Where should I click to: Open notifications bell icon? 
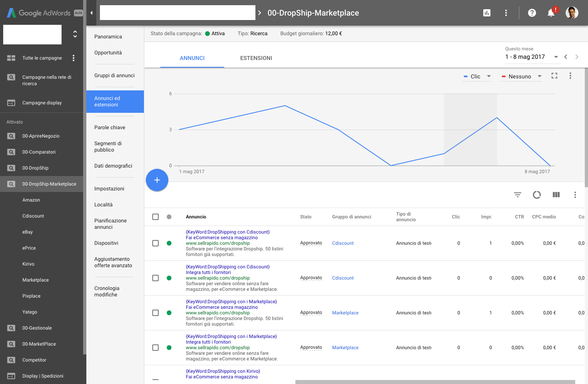[551, 13]
